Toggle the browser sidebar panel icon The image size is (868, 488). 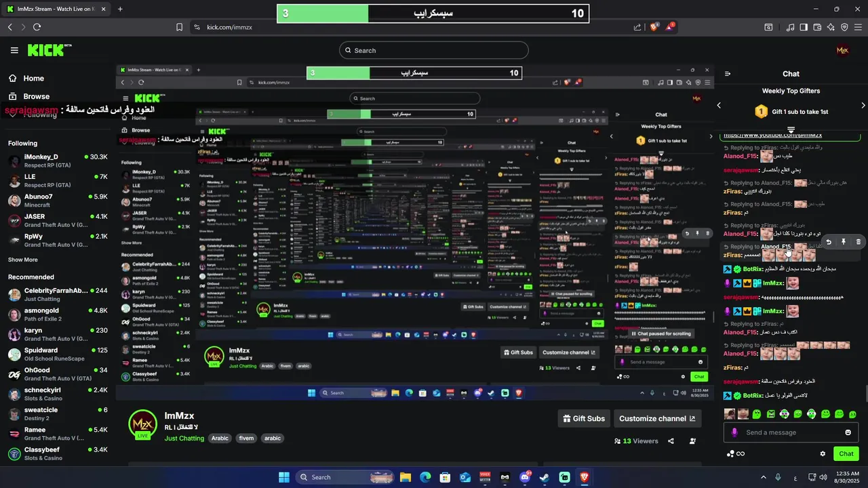[804, 27]
